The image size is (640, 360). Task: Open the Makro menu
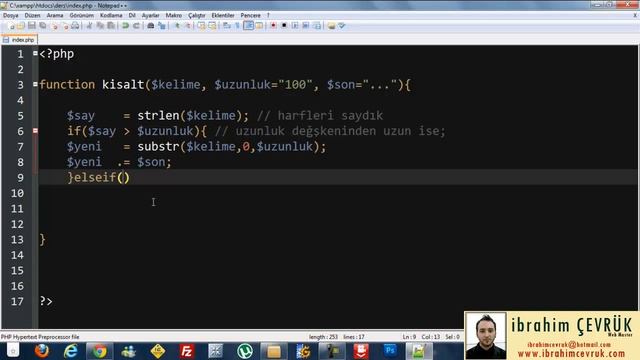tap(173, 15)
